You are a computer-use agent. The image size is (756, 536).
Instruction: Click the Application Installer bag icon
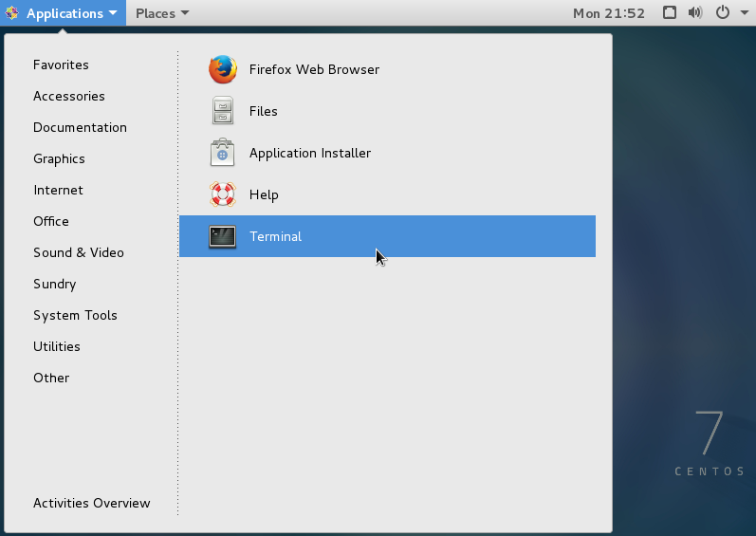(222, 153)
